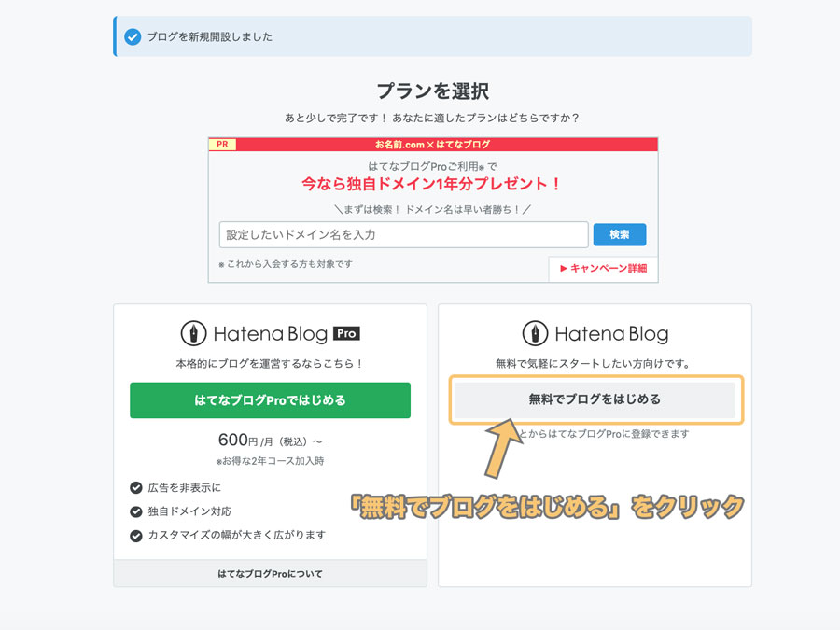Click check icon beside カスタマイズの幅が大きく広がります
The height and width of the screenshot is (630, 840).
click(x=136, y=536)
